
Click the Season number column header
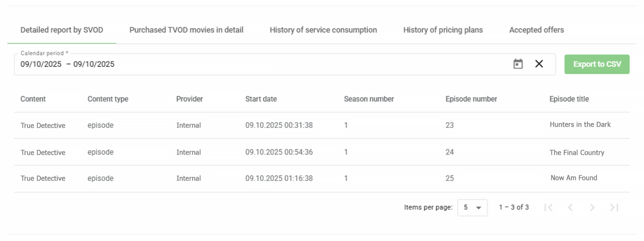tap(369, 99)
